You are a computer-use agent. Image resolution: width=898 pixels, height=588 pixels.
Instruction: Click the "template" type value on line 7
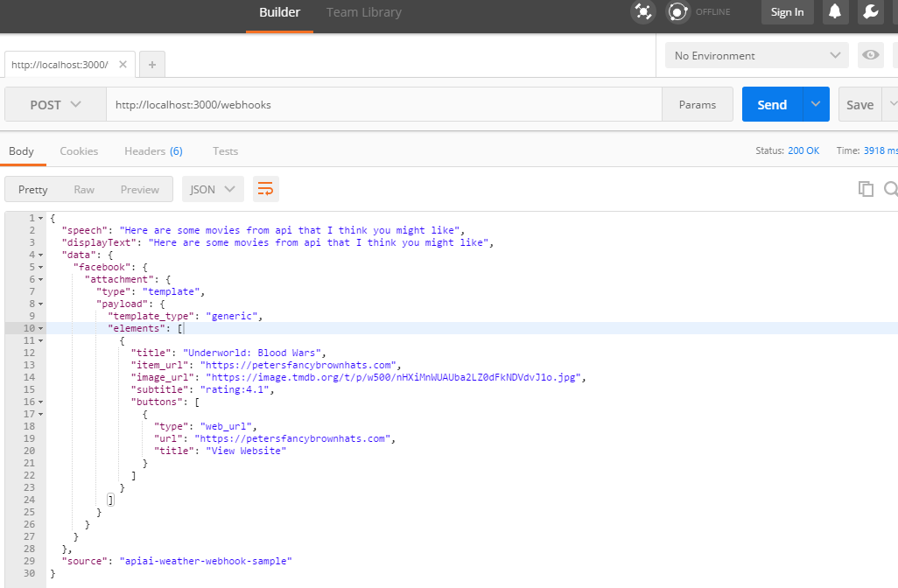[171, 291]
